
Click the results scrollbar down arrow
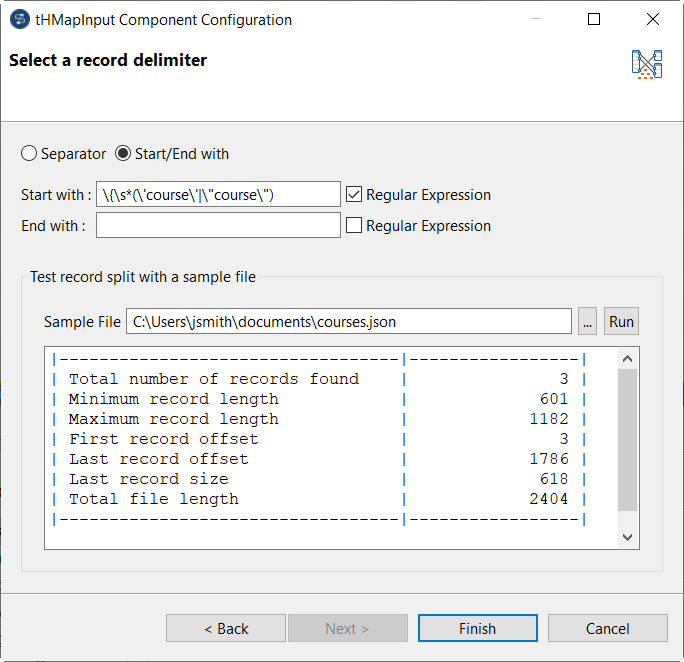(627, 537)
